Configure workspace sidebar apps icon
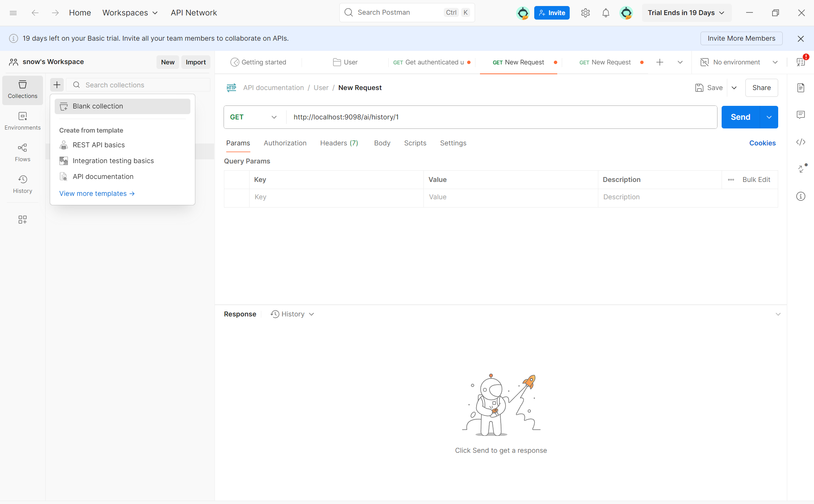 [x=23, y=220]
